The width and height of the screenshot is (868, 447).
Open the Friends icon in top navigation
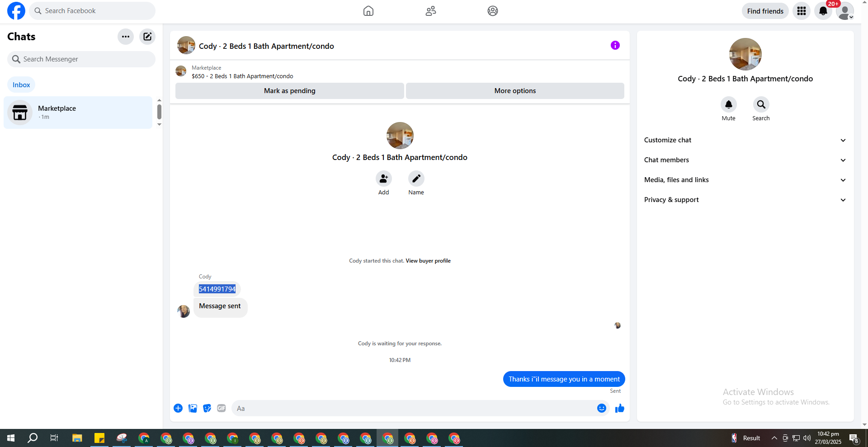[431, 11]
